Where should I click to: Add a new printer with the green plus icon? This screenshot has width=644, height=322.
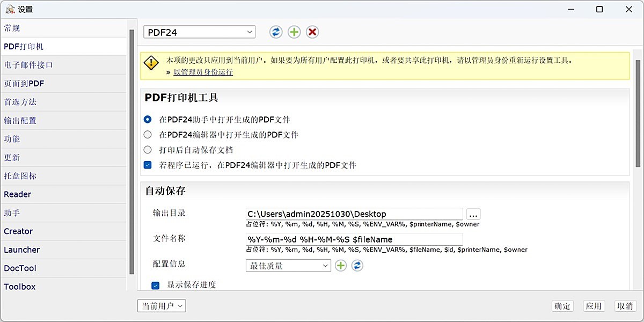coord(294,32)
